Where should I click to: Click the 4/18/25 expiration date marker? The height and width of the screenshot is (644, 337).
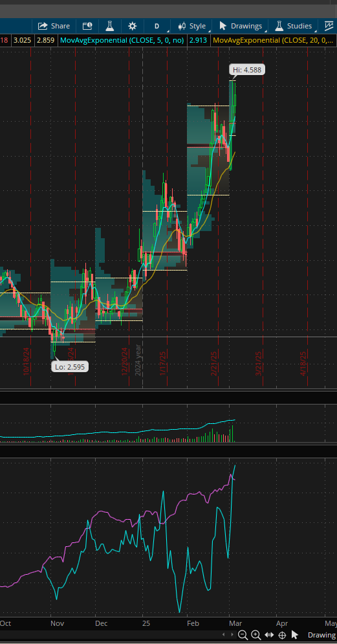(303, 364)
